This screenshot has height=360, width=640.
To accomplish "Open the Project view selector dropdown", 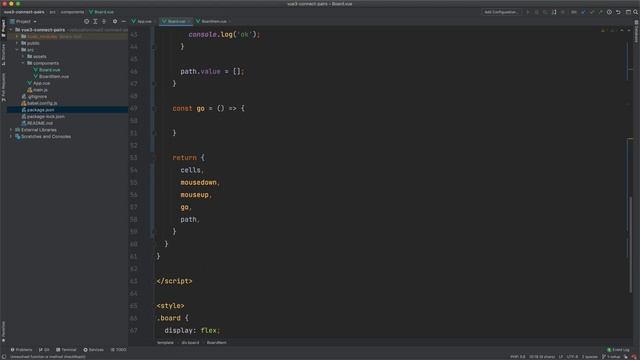I will (x=24, y=21).
